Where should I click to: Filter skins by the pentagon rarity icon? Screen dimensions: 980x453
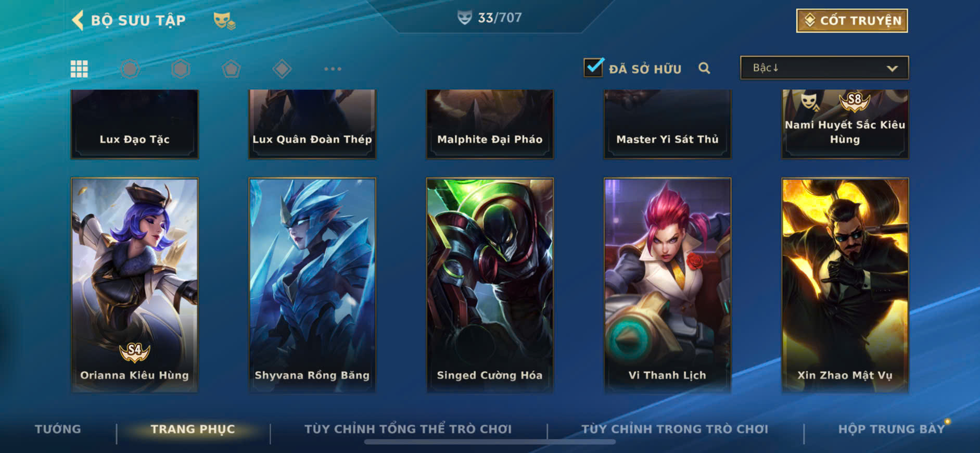[231, 69]
